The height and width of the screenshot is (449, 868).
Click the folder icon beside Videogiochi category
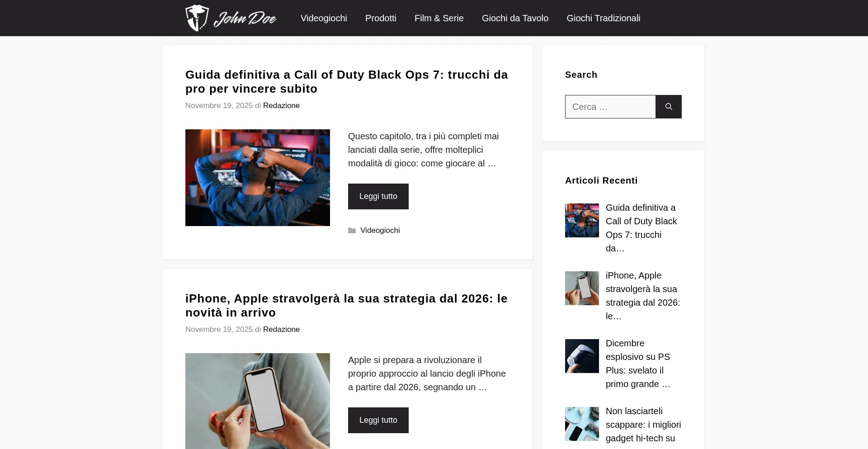point(352,231)
